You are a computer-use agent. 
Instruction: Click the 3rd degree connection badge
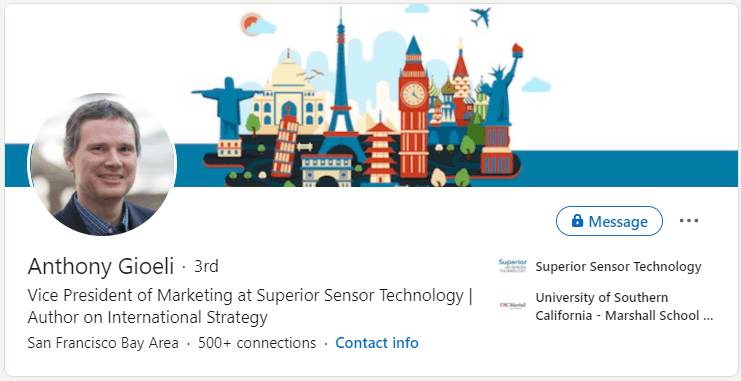click(207, 267)
